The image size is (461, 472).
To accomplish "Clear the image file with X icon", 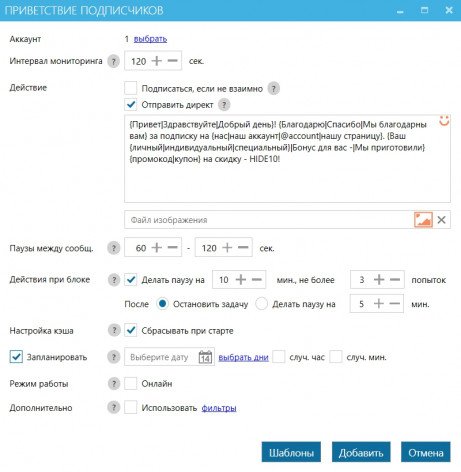I will tap(442, 220).
